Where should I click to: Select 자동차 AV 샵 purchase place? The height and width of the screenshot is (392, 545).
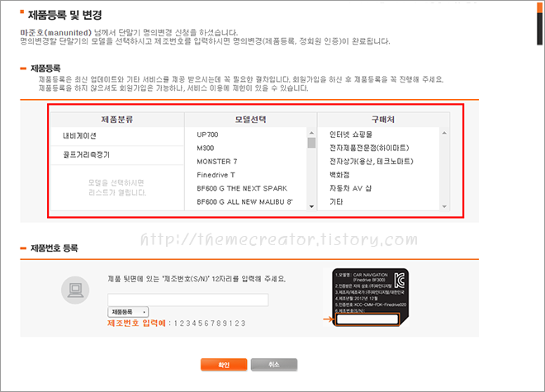tap(350, 188)
